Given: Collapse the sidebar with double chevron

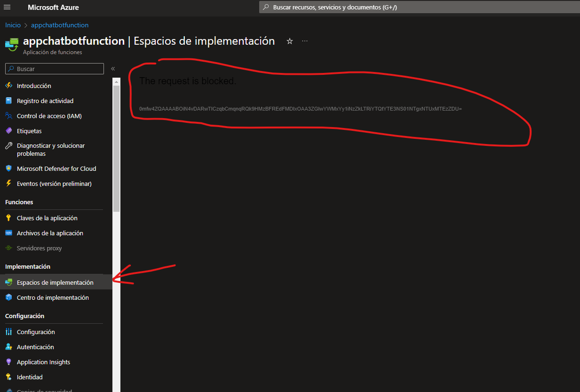Looking at the screenshot, I should [113, 69].
